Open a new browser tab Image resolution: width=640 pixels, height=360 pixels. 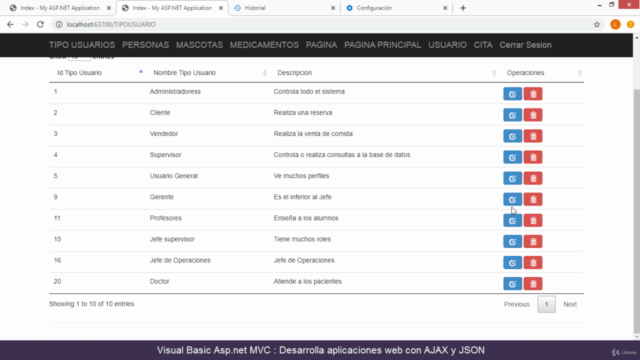pos(463,8)
